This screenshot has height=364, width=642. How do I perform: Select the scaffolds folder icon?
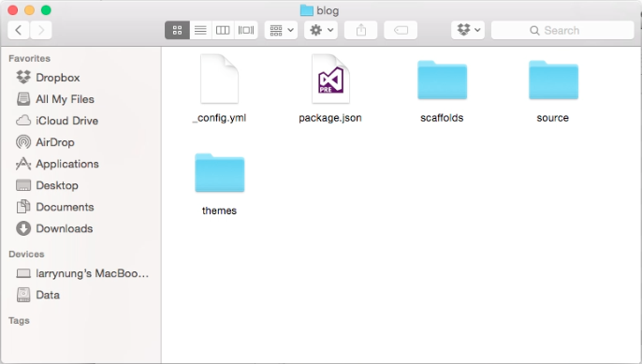coord(442,80)
